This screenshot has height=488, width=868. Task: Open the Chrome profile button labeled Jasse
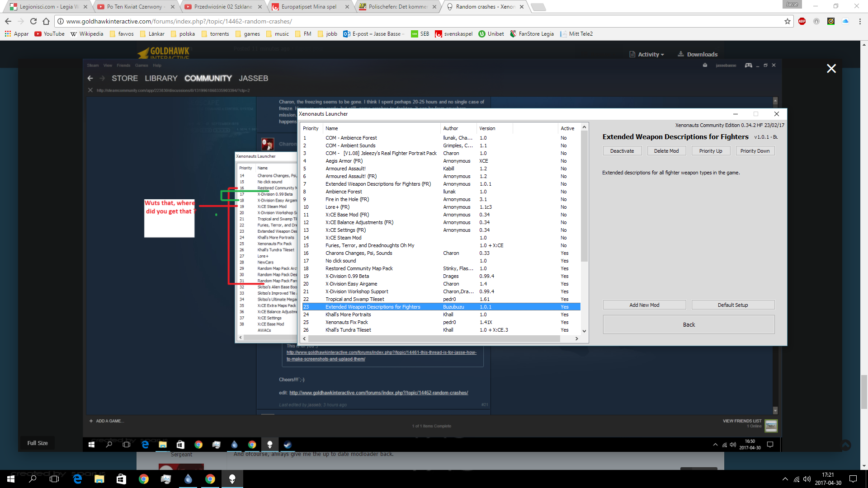click(x=792, y=4)
